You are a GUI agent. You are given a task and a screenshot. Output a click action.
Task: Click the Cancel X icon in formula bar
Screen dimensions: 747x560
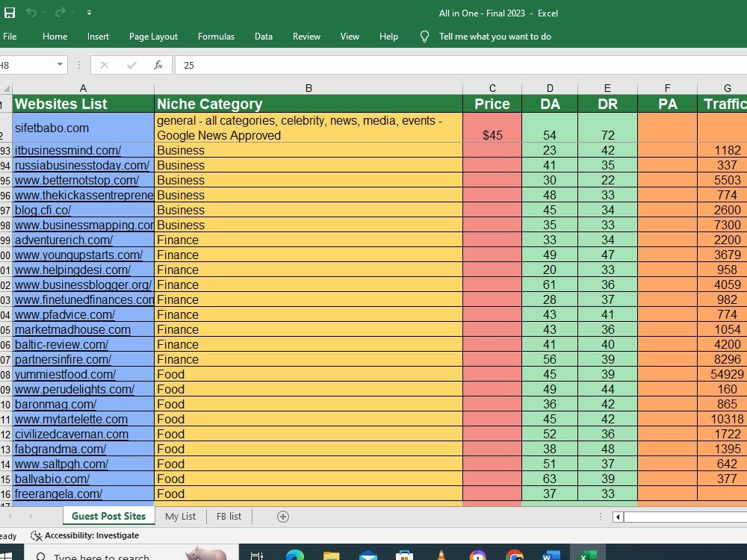point(105,65)
